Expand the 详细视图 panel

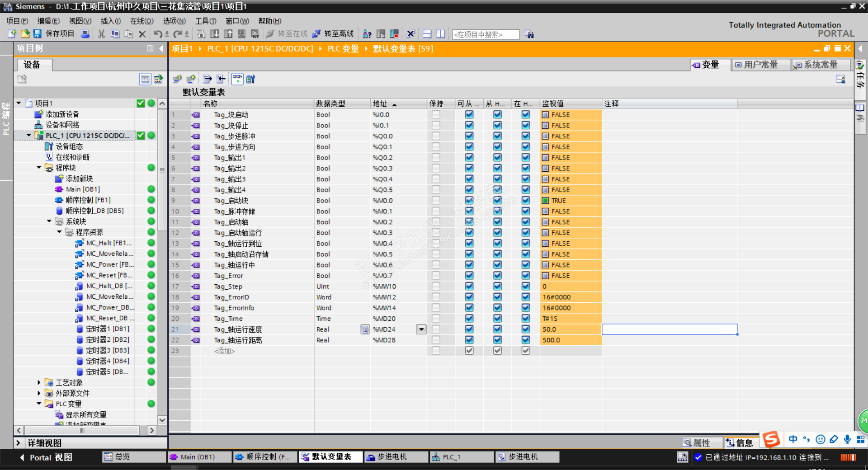(18, 443)
